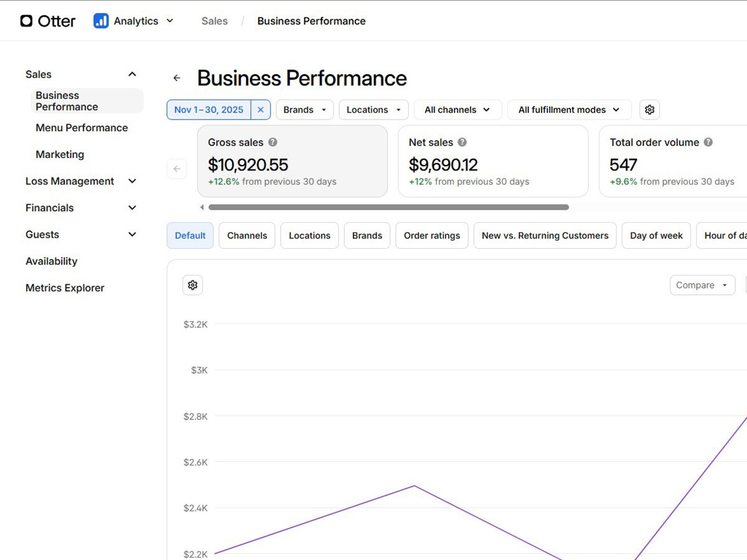The width and height of the screenshot is (747, 560).
Task: Open the All fulfillment modes dropdown
Action: tap(570, 110)
